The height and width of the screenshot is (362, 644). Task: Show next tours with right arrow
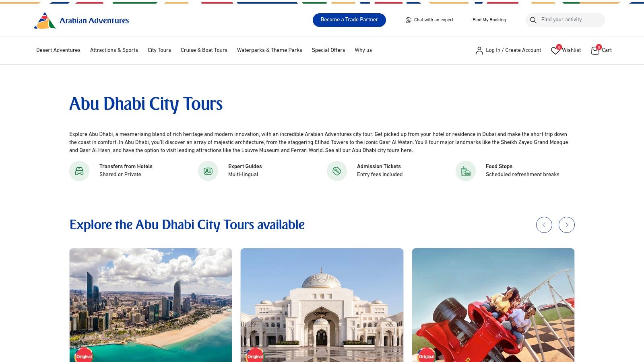click(x=567, y=225)
